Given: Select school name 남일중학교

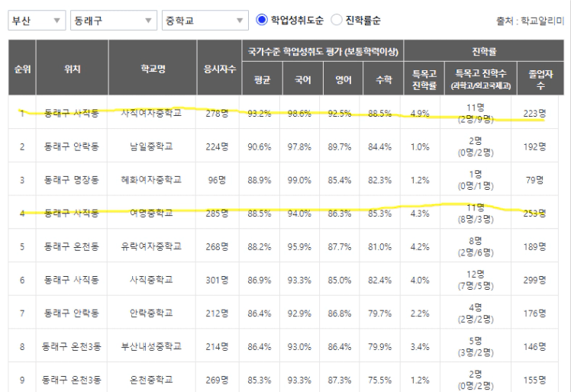Looking at the screenshot, I should pyautogui.click(x=151, y=146).
